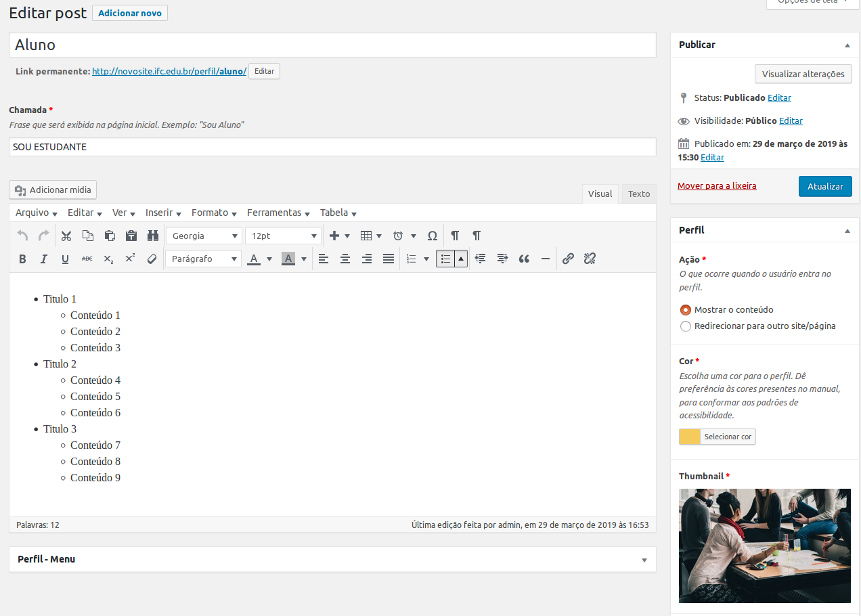
Task: Open find and replace binoculars icon
Action: coord(153,236)
